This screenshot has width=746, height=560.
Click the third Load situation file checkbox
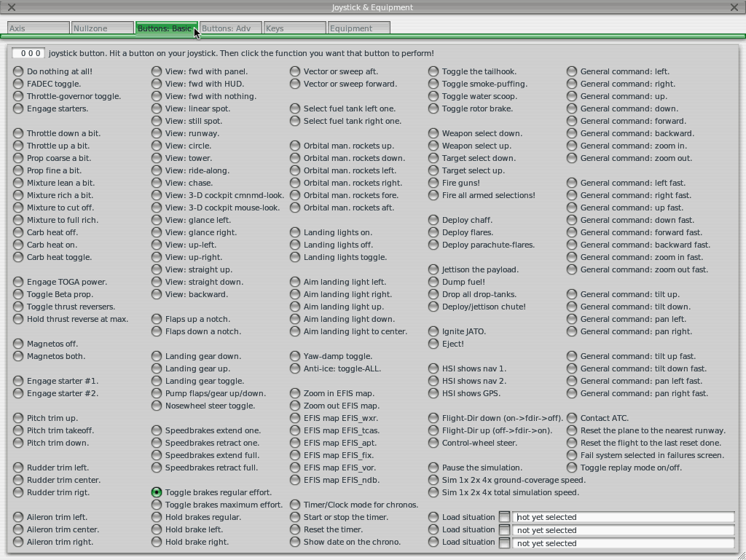click(x=504, y=543)
